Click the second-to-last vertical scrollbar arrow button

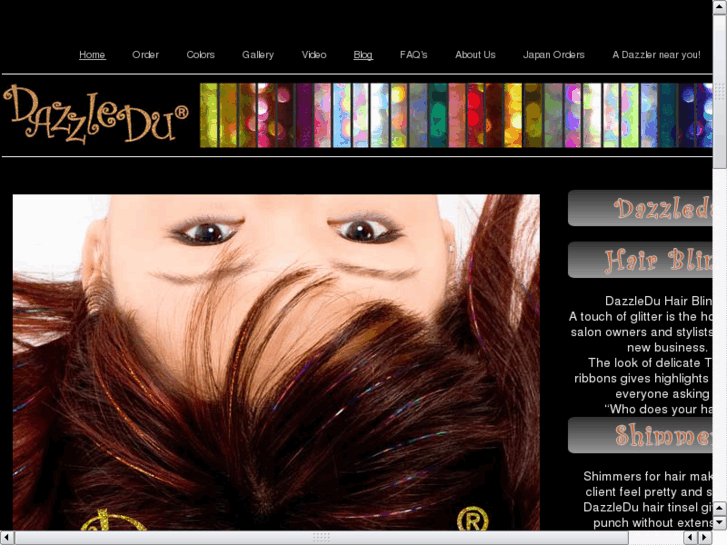tap(720, 508)
